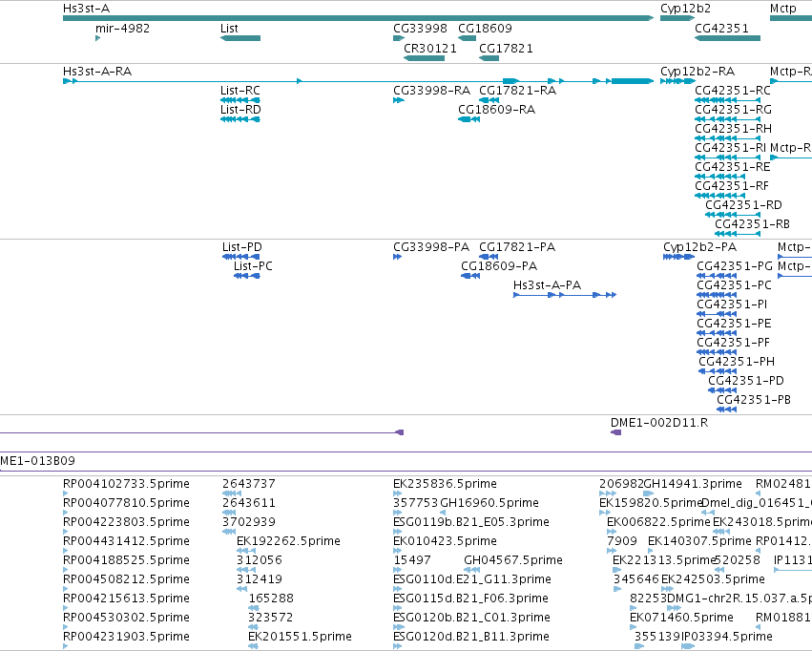Select the CG18609-RA transcript label
Viewport: 812px width, 651px height.
(496, 110)
